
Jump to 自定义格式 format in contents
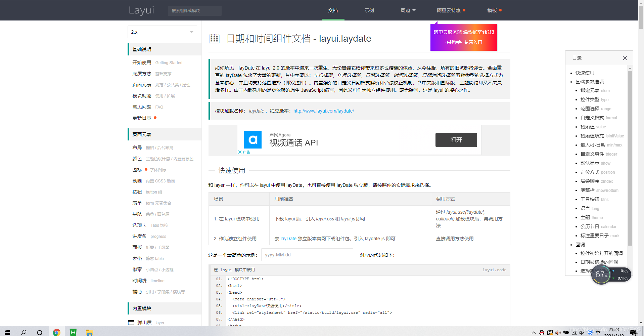pyautogui.click(x=599, y=118)
